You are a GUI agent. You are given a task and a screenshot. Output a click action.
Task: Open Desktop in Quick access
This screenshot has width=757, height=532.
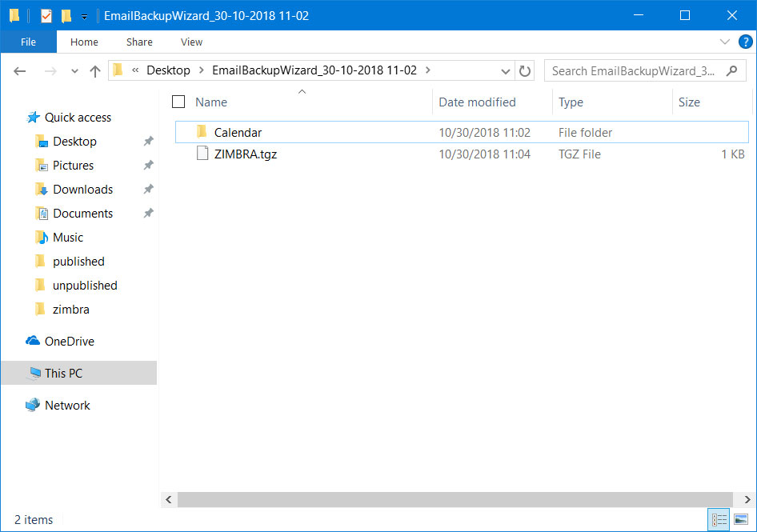click(74, 142)
